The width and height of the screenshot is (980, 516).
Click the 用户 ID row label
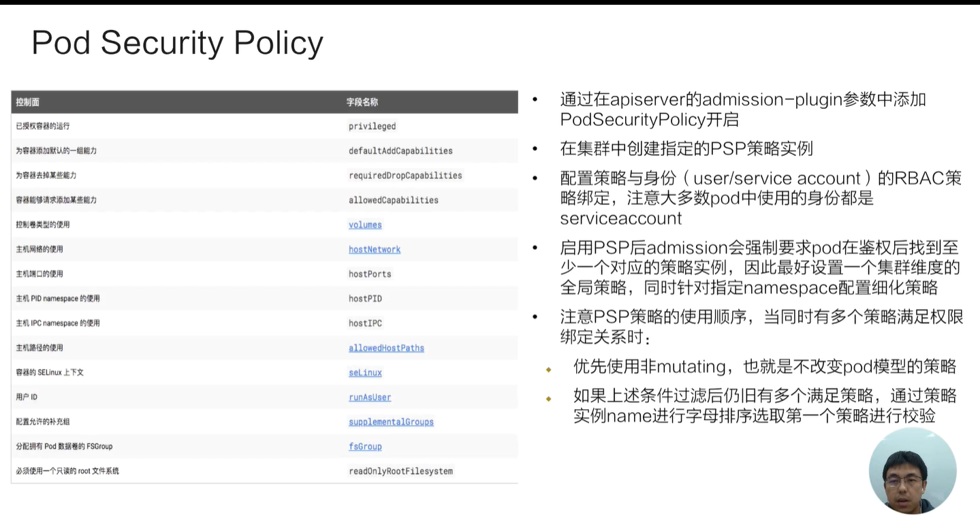click(x=26, y=397)
